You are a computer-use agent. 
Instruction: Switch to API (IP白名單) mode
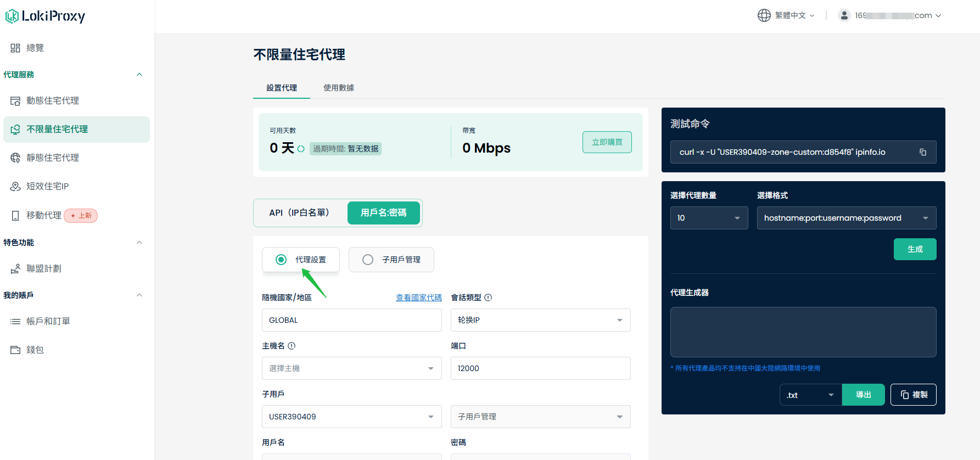pos(299,213)
